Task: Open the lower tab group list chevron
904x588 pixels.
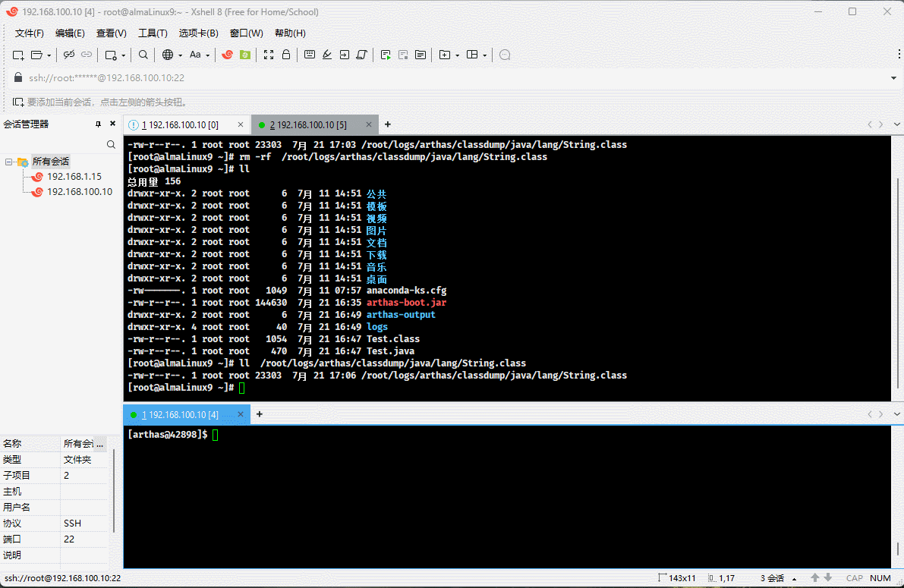Action: tap(896, 414)
